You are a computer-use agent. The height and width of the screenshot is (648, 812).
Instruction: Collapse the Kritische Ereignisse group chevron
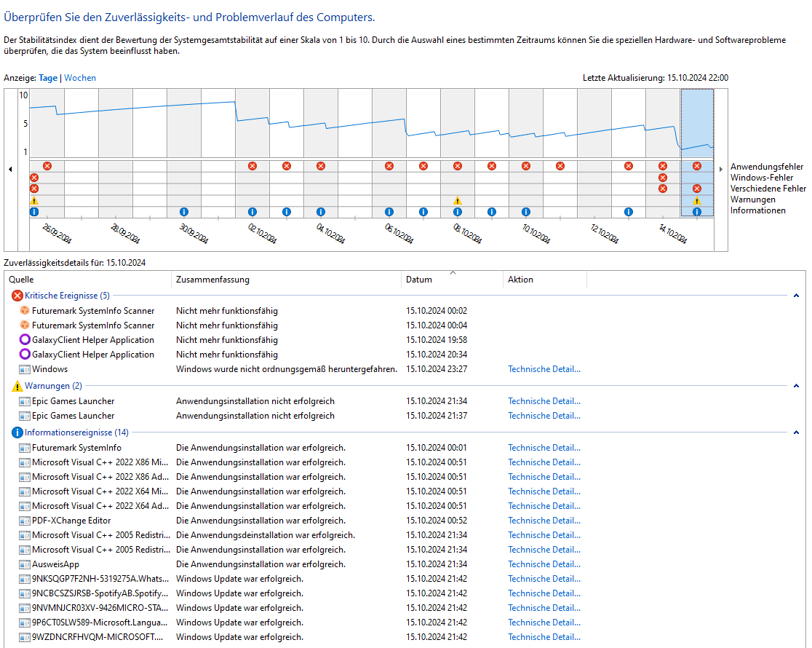point(796,296)
